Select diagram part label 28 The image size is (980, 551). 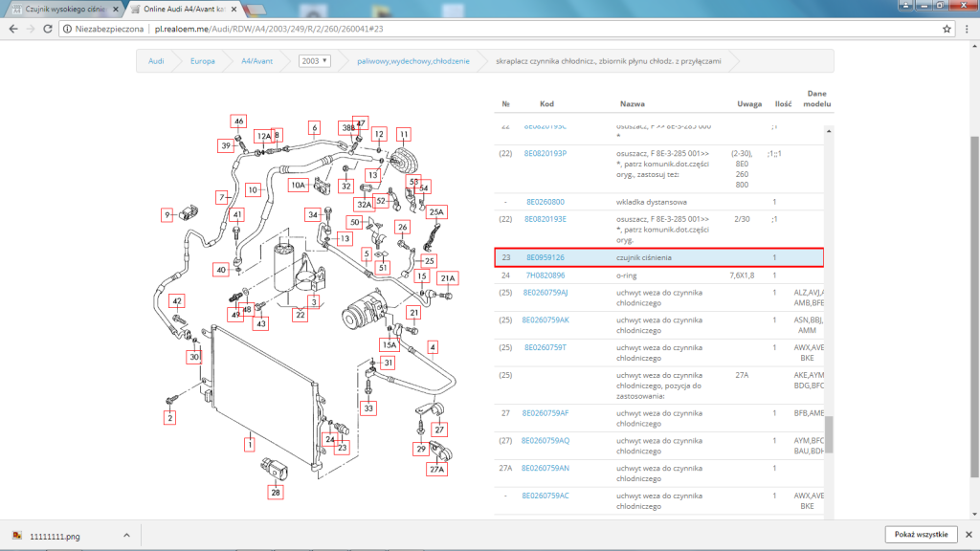tap(276, 493)
